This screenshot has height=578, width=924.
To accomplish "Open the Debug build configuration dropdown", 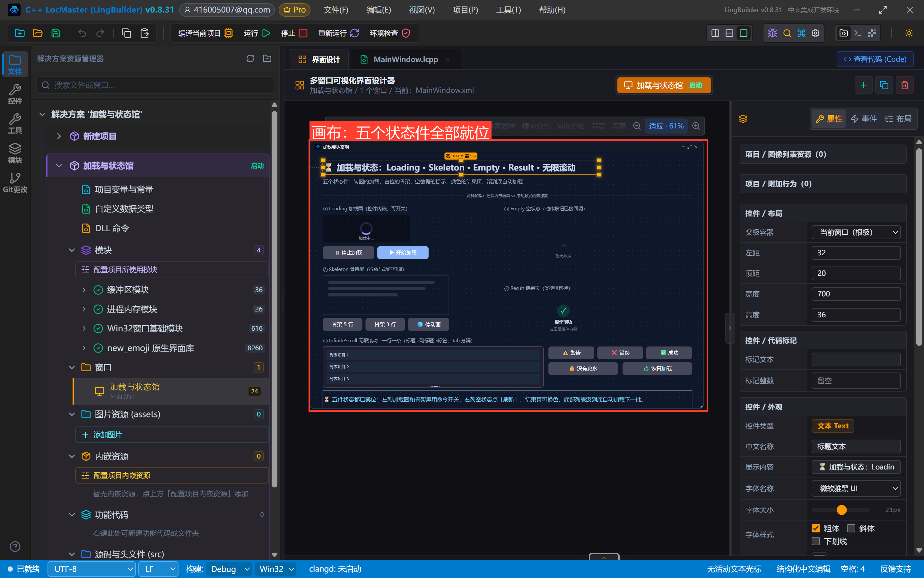I will coord(229,569).
